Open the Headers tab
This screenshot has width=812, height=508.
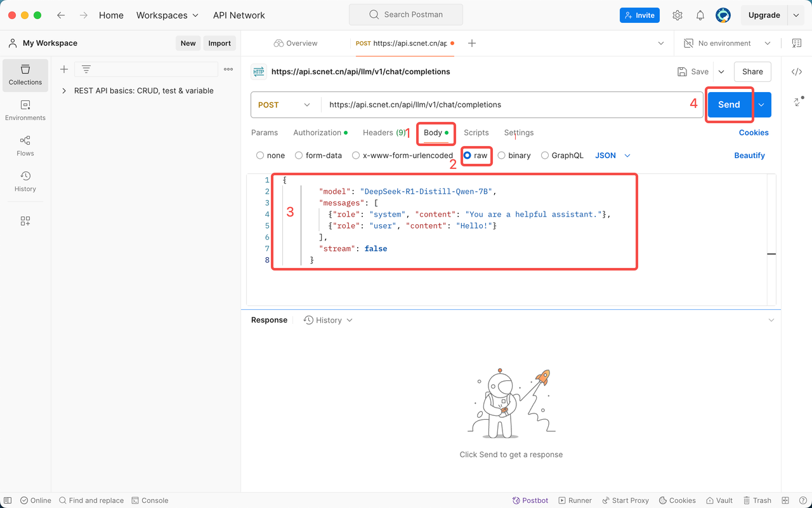pos(378,133)
